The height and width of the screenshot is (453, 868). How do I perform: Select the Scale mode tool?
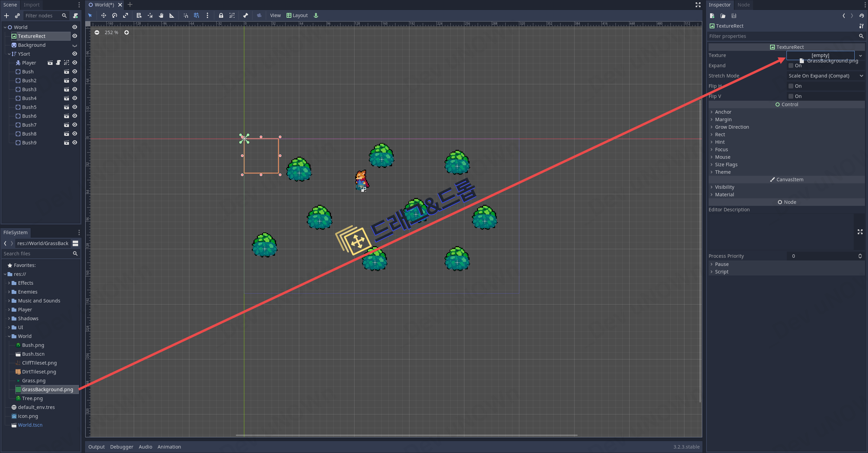[x=126, y=15]
